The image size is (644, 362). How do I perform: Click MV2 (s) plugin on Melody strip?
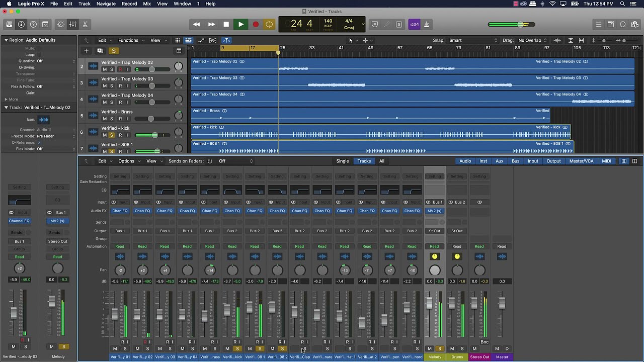434,211
